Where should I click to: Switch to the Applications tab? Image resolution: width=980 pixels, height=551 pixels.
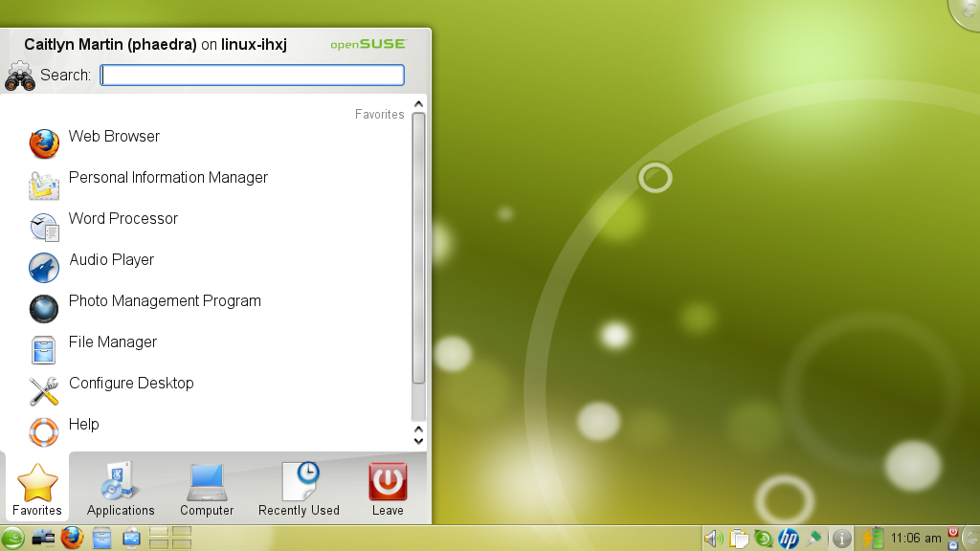(x=121, y=490)
